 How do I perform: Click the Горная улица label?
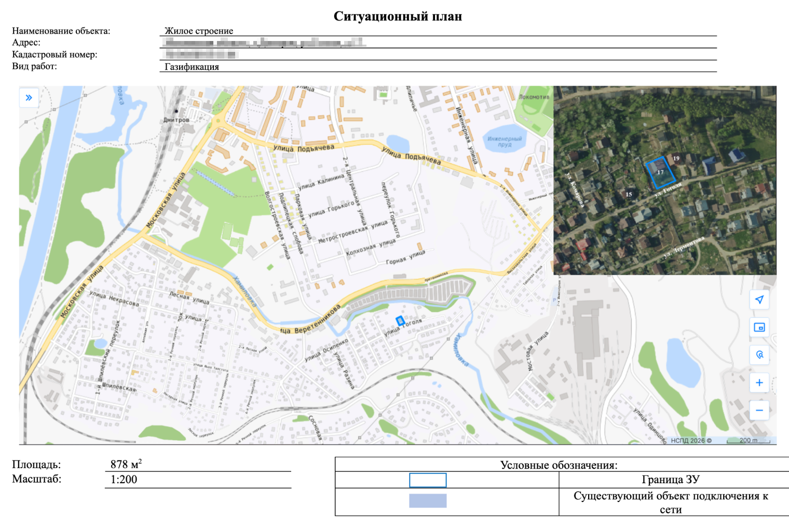point(405,257)
